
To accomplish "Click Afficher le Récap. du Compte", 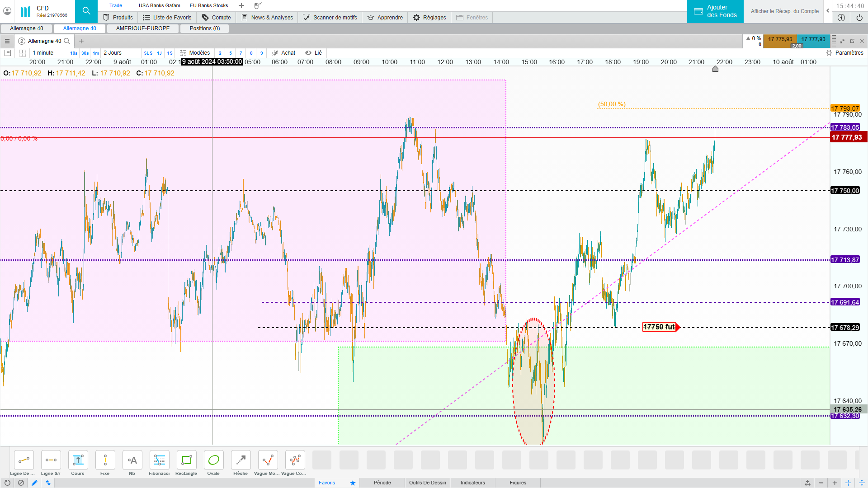I will click(784, 11).
